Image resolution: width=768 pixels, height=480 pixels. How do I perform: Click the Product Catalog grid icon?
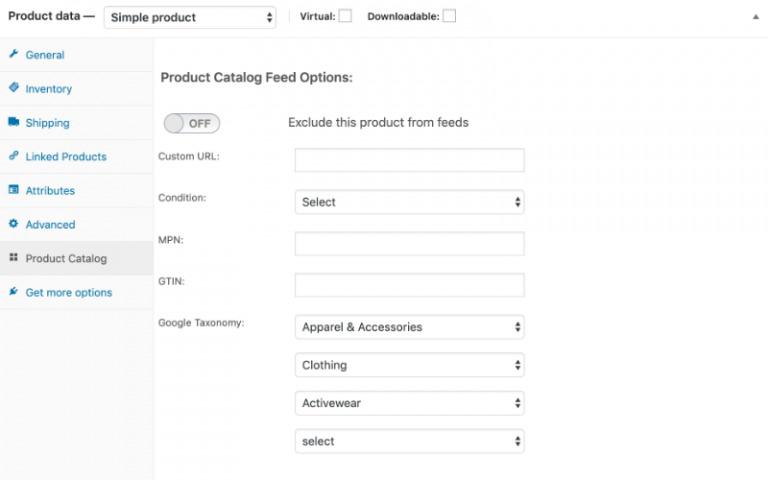click(13, 258)
